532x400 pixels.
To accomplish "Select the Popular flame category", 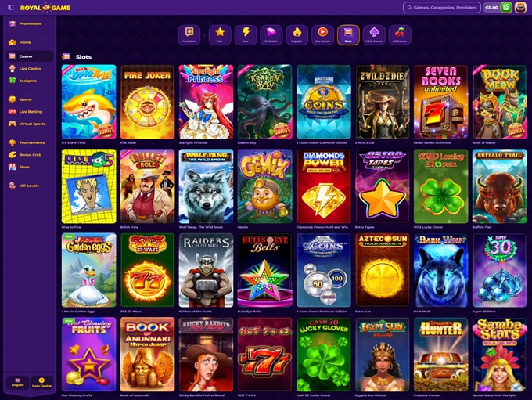I will point(297,35).
